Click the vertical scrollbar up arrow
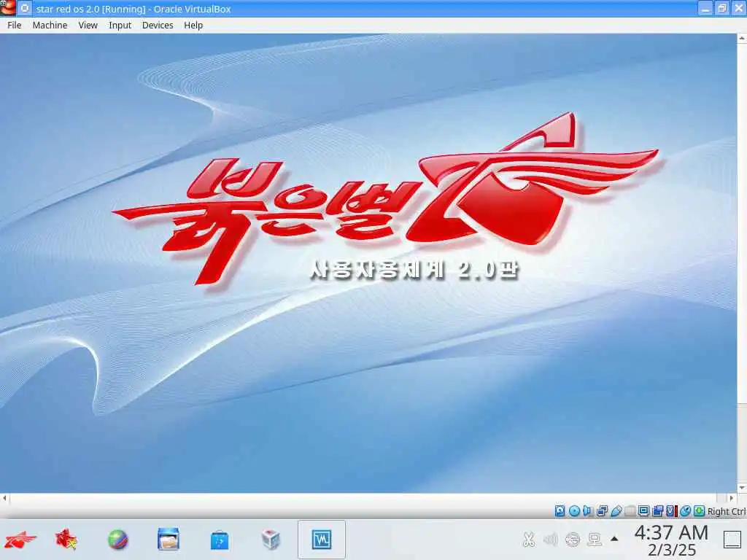 (x=742, y=37)
